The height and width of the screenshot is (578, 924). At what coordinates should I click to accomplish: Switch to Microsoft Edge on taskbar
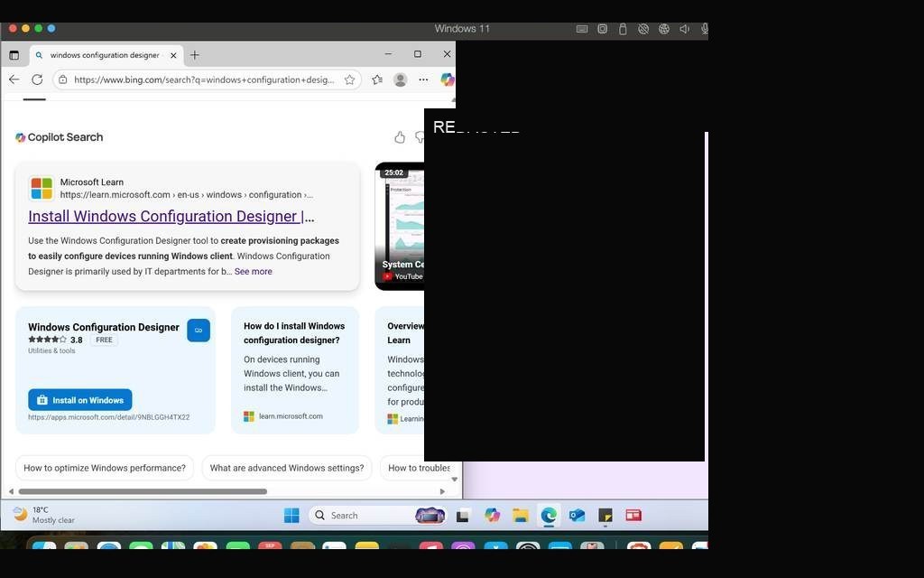coord(549,516)
